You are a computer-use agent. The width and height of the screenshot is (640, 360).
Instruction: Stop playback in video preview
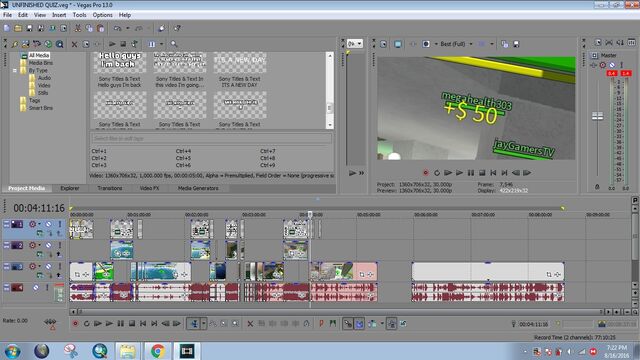pos(482,173)
